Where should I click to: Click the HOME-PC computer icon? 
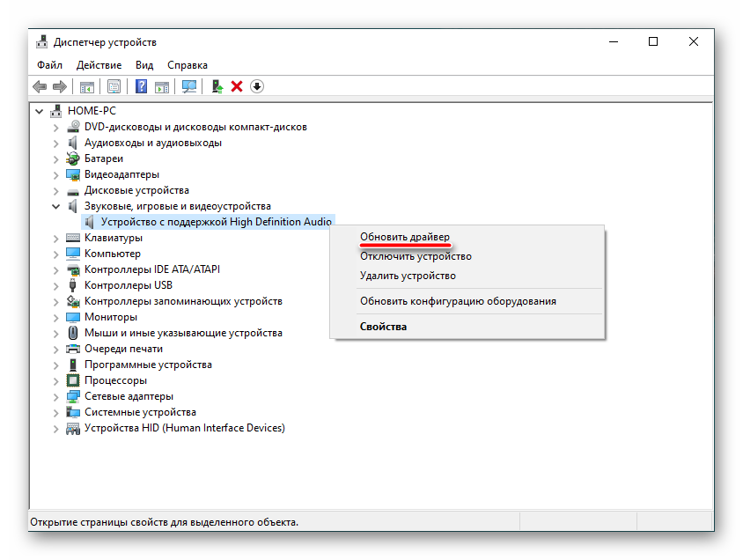(56, 111)
